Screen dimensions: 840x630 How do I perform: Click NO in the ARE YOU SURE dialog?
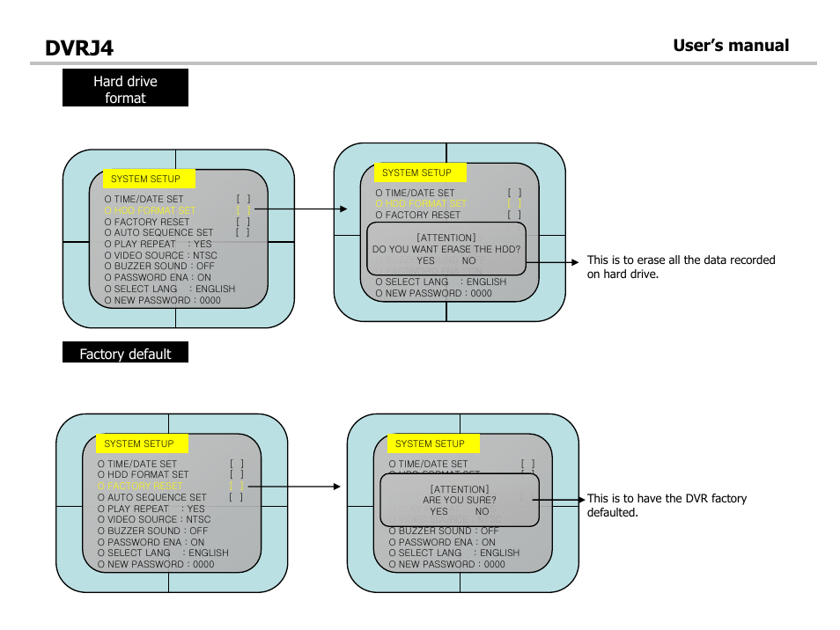[x=483, y=511]
